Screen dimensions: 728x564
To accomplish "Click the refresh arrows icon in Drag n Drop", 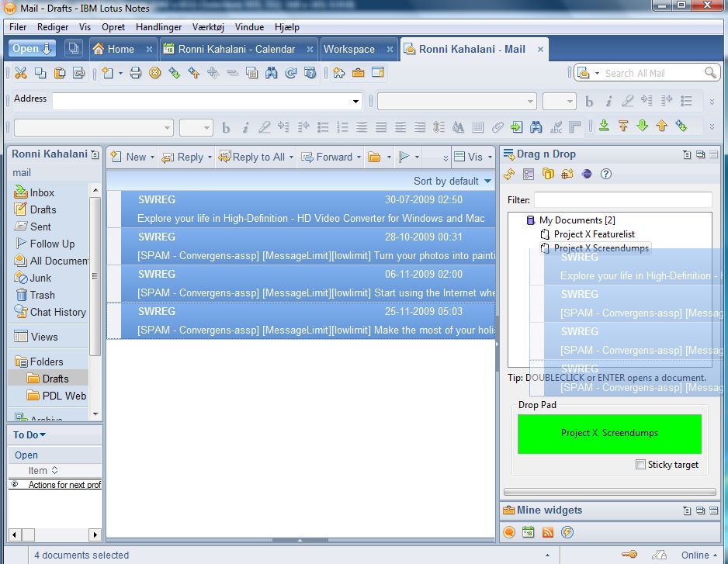I will pyautogui.click(x=509, y=174).
